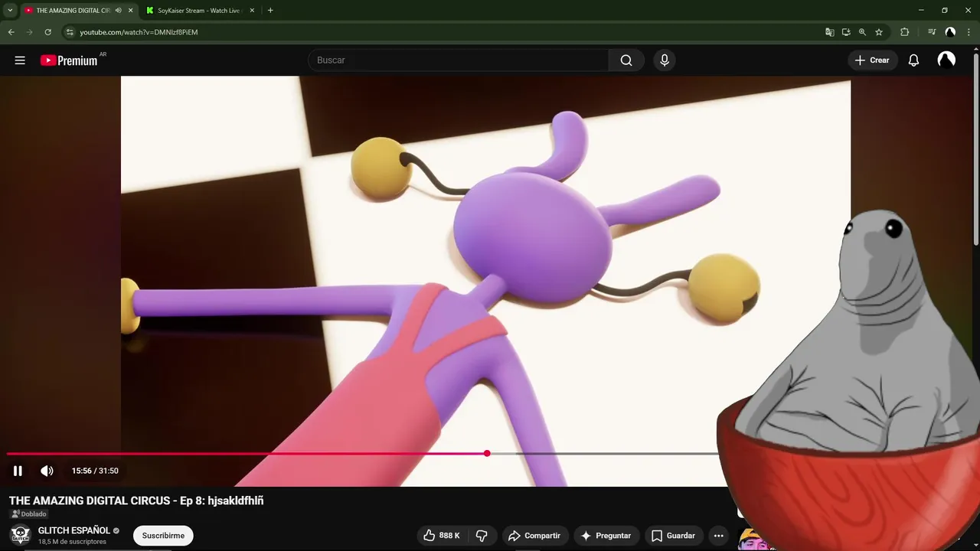Open a new browser tab

tap(270, 11)
